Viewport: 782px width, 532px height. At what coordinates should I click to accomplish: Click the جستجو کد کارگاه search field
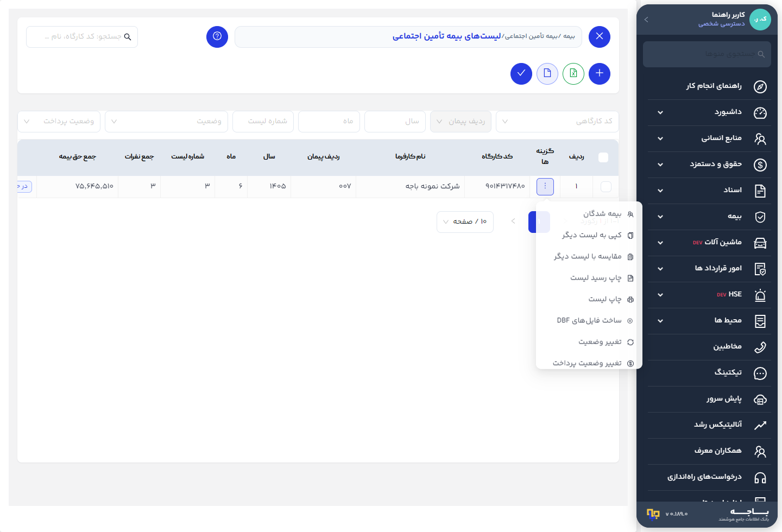pyautogui.click(x=82, y=37)
